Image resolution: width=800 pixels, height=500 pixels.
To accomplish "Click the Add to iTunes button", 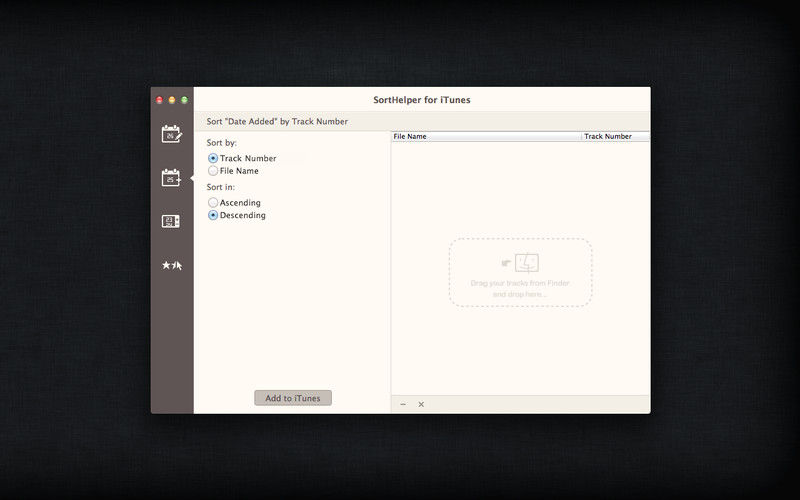I will click(x=293, y=398).
